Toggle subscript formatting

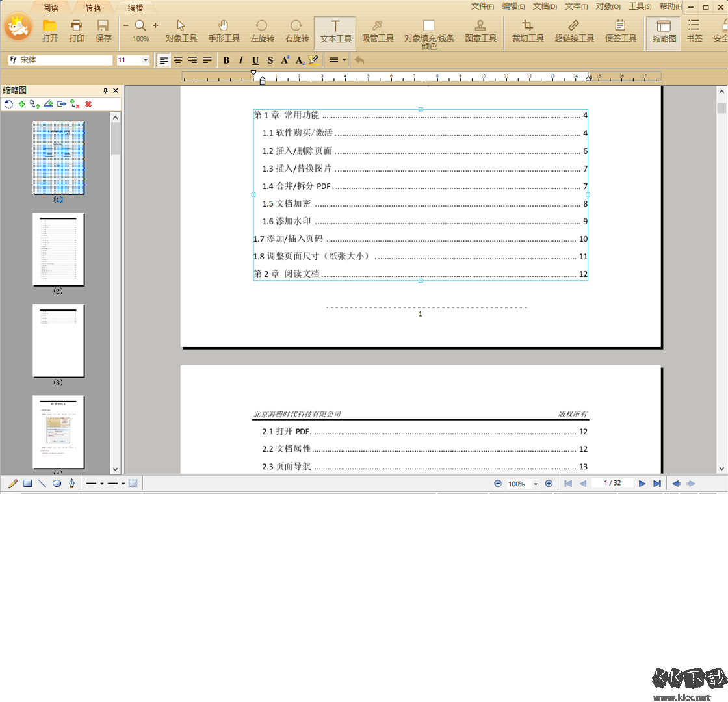(x=300, y=60)
